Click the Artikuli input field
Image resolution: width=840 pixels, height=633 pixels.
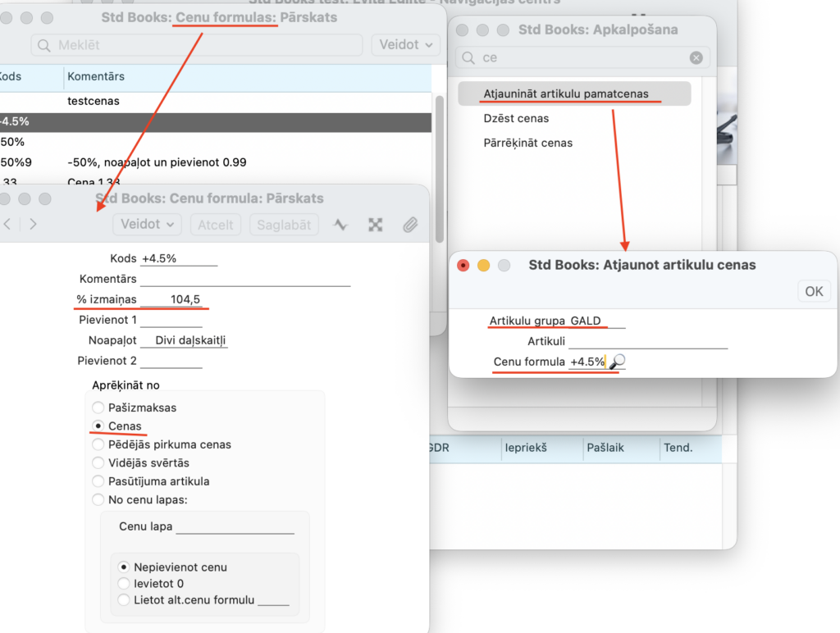point(647,341)
